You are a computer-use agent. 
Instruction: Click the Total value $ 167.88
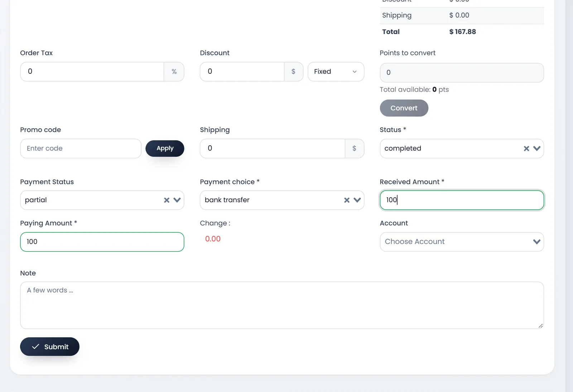point(462,32)
